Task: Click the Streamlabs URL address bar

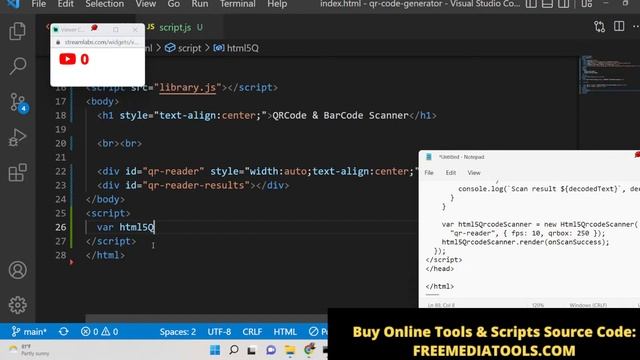Action: click(101, 42)
